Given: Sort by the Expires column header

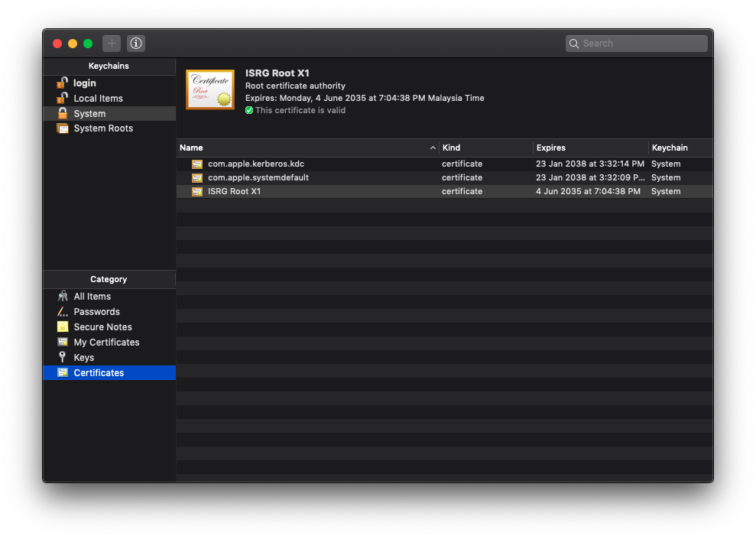Looking at the screenshot, I should pyautogui.click(x=589, y=148).
